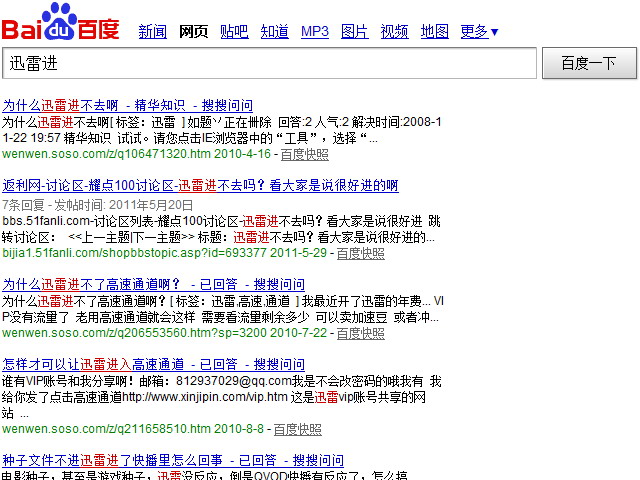Open result 为什么迅雷进不去啊 精华知识
The height and width of the screenshot is (480, 640).
[127, 105]
